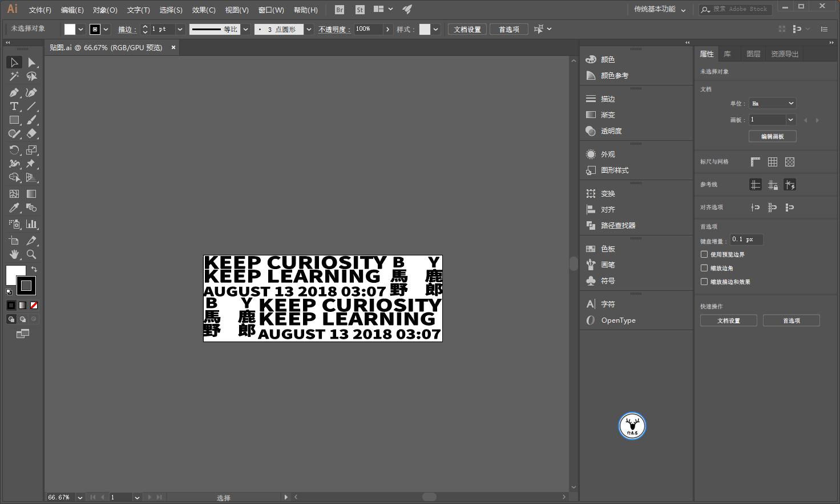Screen dimensions: 840x504
Task: Select the Pen tool
Action: tap(14, 92)
